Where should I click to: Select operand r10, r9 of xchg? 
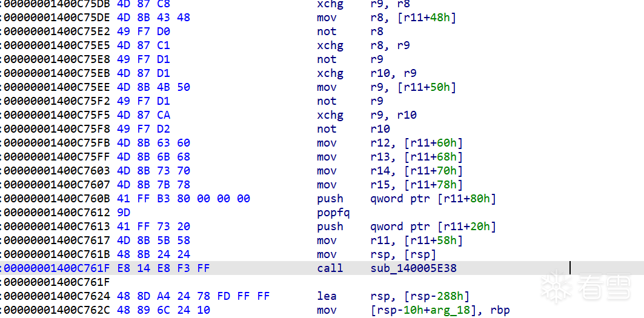pyautogui.click(x=393, y=73)
